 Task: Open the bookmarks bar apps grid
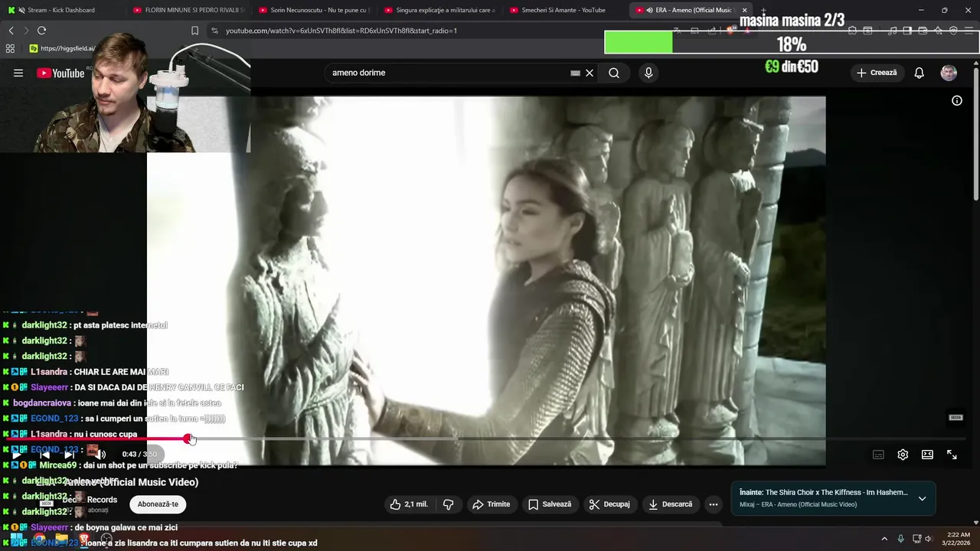[x=10, y=48]
